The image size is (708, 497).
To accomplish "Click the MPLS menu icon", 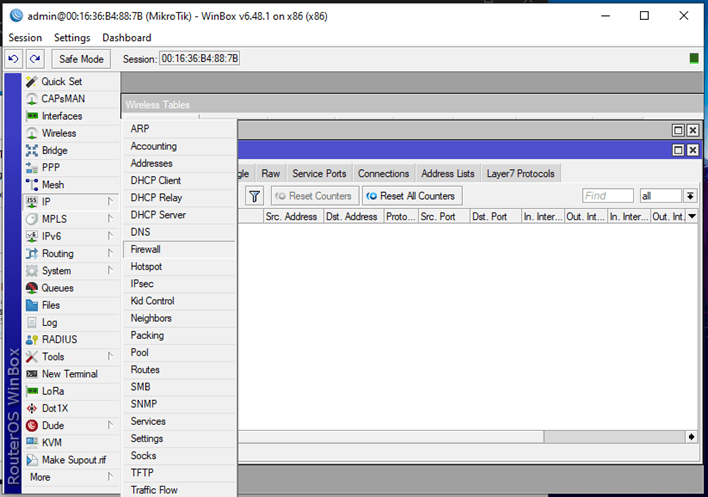I will pyautogui.click(x=32, y=219).
